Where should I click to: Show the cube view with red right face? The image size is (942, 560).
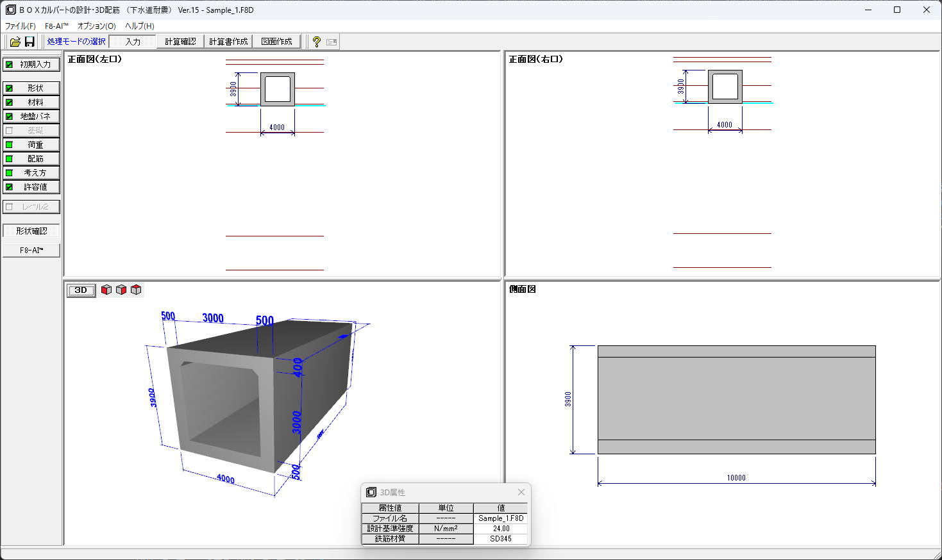tap(121, 290)
